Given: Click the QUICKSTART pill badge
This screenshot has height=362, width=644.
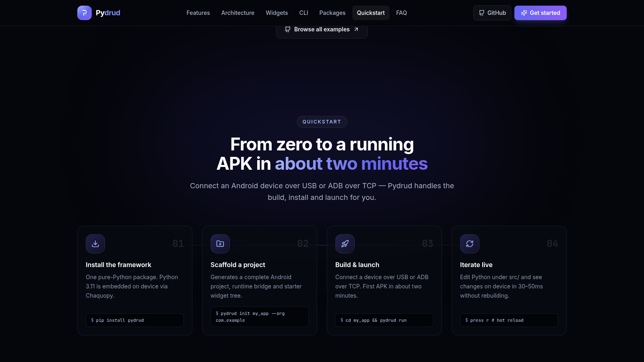Looking at the screenshot, I should click(322, 122).
